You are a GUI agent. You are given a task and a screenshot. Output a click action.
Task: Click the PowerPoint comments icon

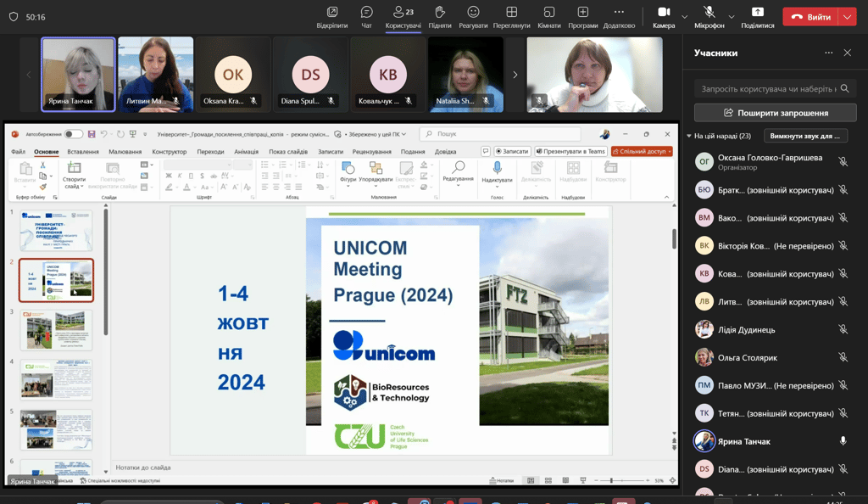(486, 151)
